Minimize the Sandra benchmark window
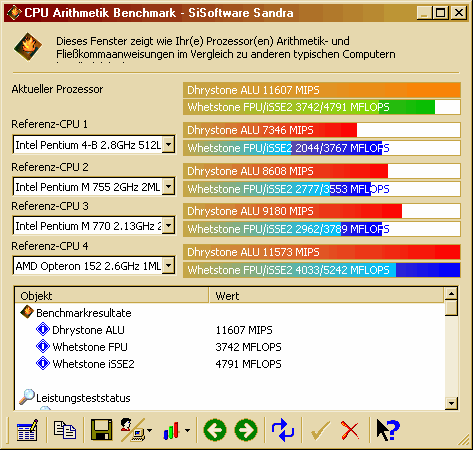473x450 pixels. click(424, 13)
